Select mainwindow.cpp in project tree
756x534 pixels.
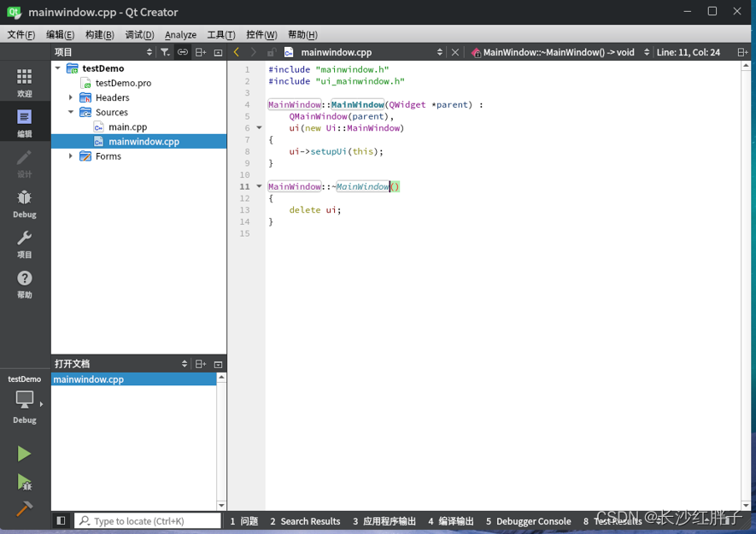pos(139,141)
